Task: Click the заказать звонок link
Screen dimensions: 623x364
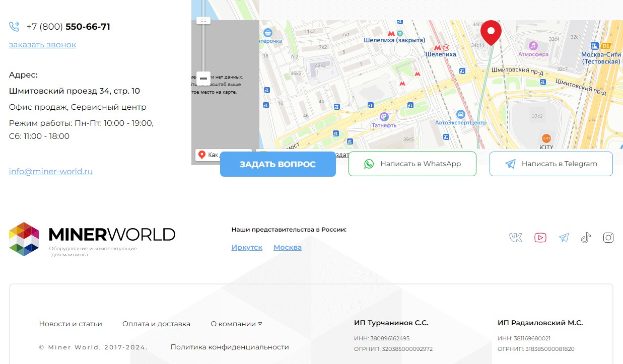Action: click(42, 44)
